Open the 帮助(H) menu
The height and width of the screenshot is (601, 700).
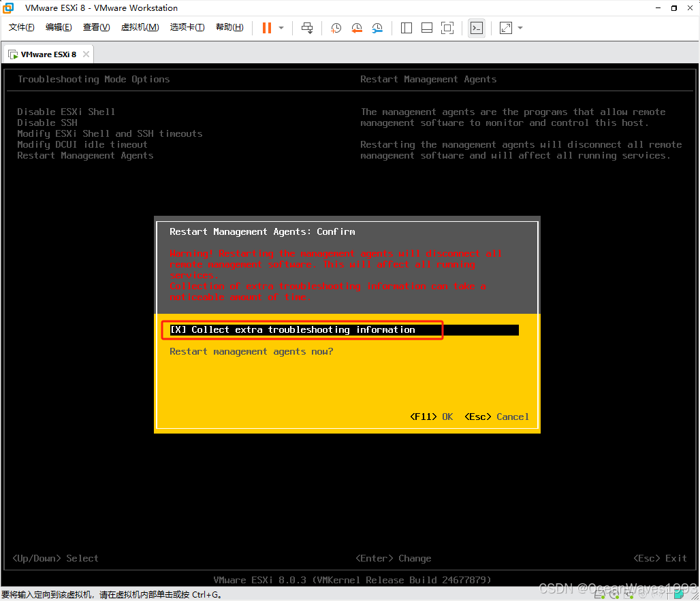click(x=229, y=27)
